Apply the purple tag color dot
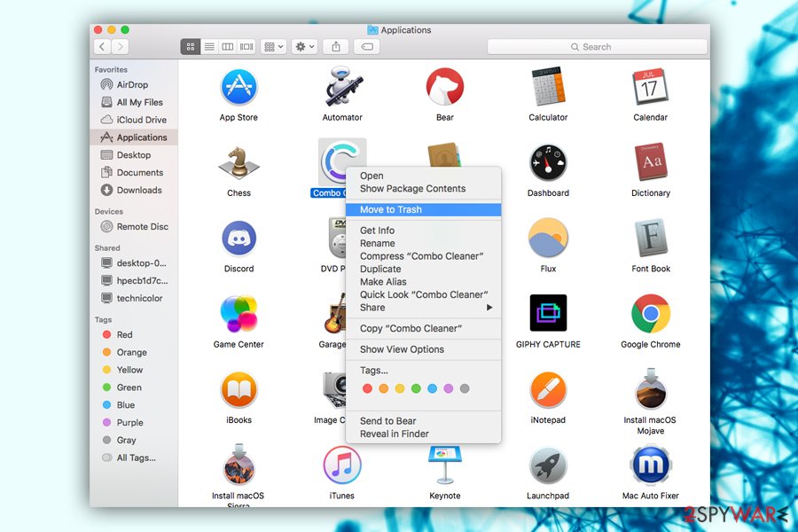The image size is (798, 532). pos(449,388)
